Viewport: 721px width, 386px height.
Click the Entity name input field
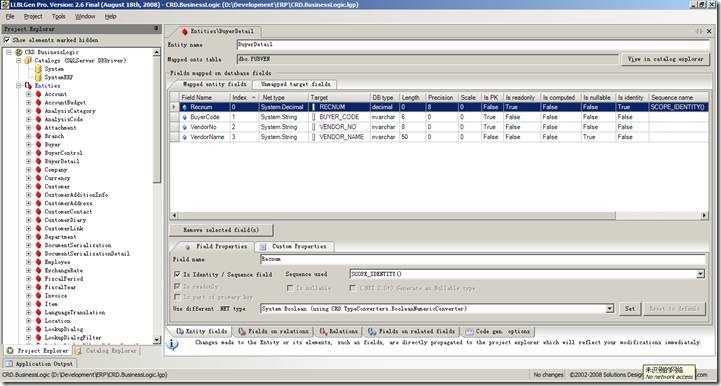[x=473, y=45]
